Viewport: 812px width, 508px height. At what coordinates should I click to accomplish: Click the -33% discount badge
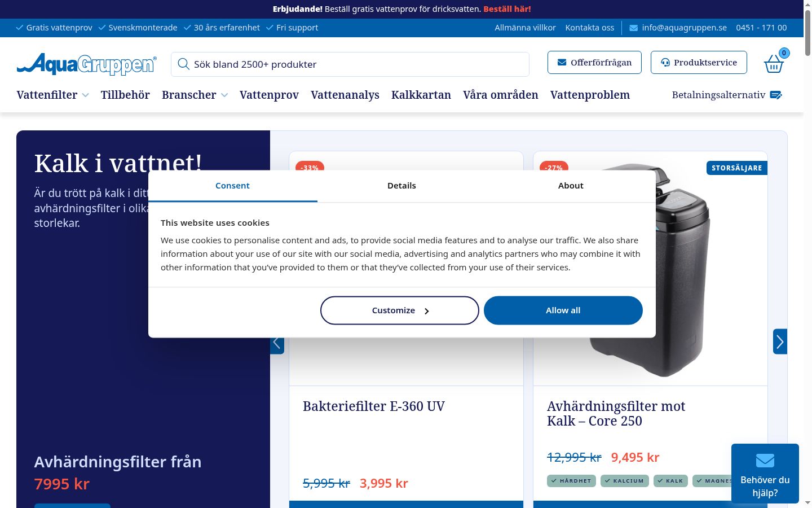tap(310, 167)
